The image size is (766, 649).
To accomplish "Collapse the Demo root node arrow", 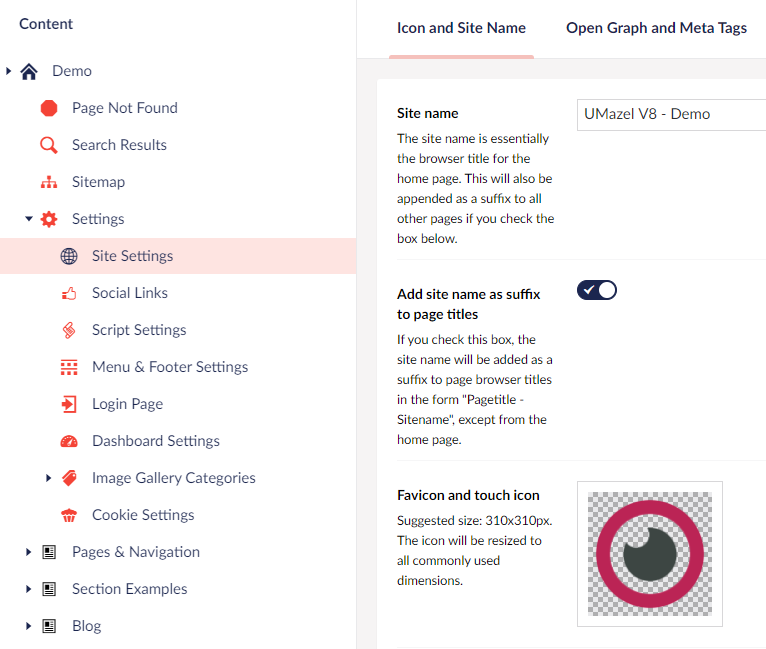I will tap(9, 71).
